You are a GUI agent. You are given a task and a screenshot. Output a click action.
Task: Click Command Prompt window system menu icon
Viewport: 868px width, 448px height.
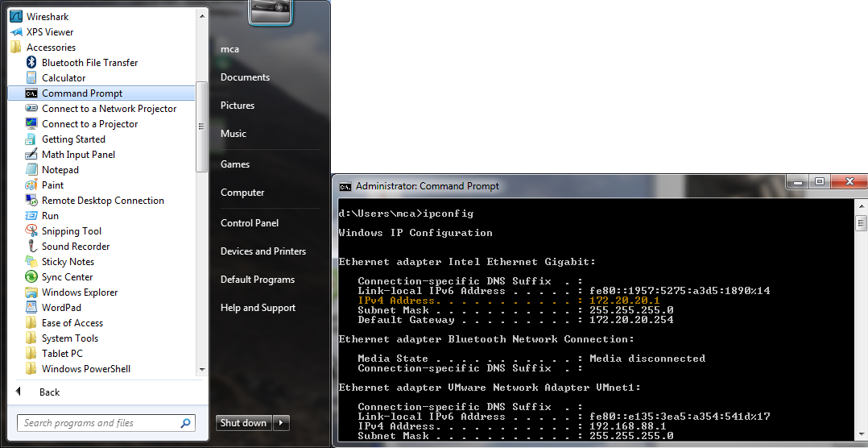click(345, 186)
